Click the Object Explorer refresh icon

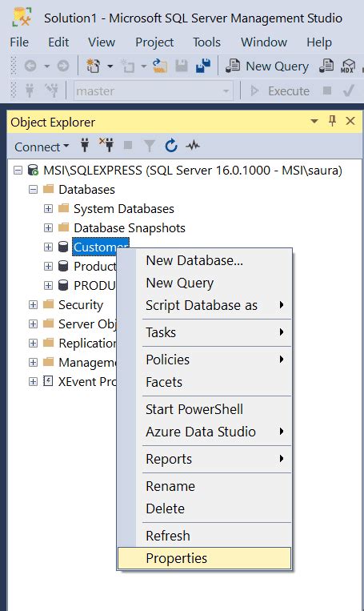tap(171, 146)
